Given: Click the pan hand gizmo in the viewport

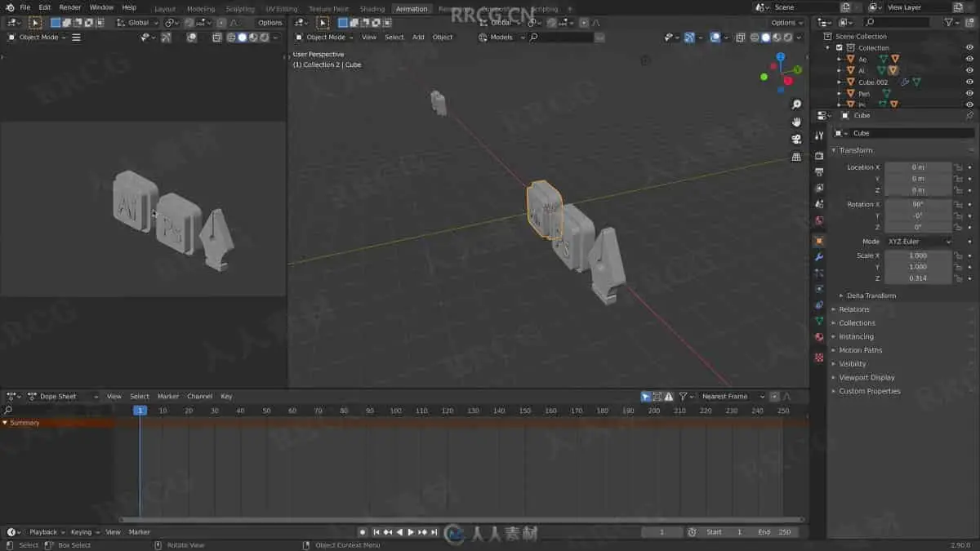Looking at the screenshot, I should coord(796,122).
